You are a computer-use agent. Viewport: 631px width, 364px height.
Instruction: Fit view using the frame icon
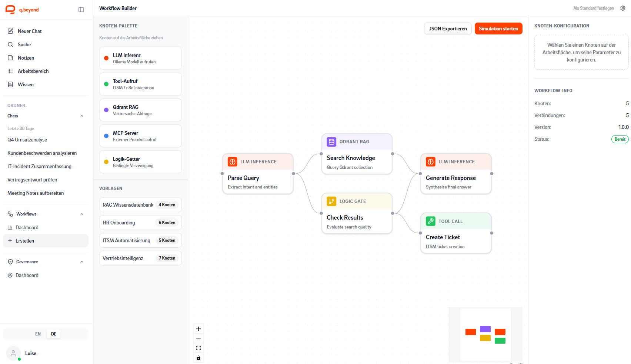pos(198,348)
